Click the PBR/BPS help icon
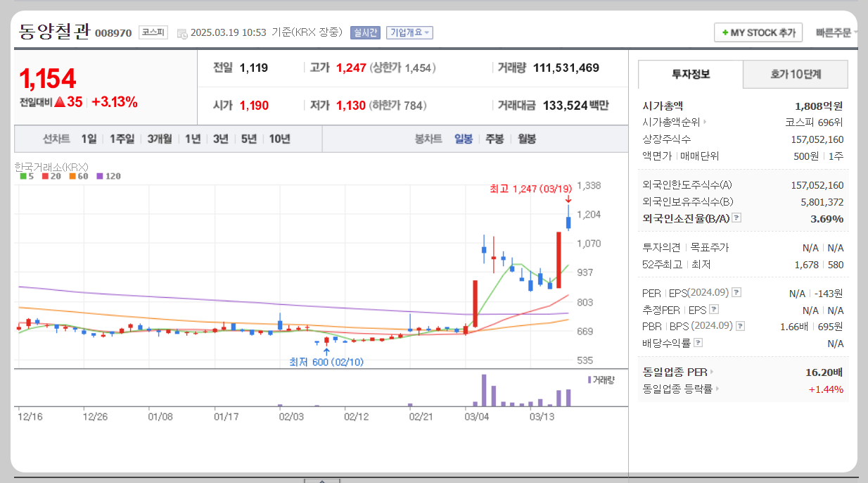The height and width of the screenshot is (483, 868). [x=741, y=325]
